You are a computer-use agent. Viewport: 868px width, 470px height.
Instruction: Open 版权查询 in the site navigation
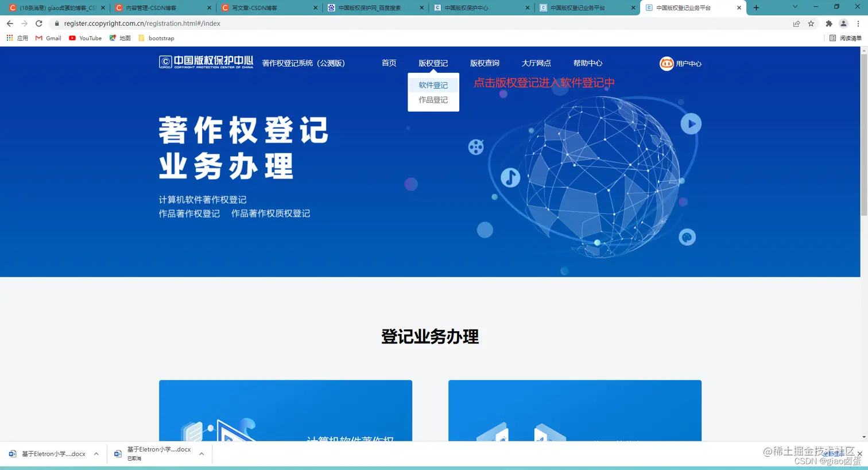click(x=485, y=63)
